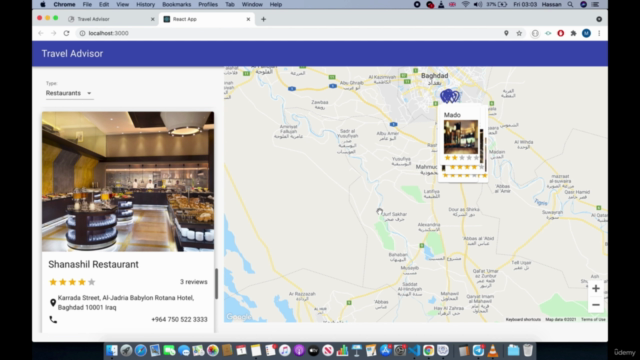Open the volume control in menu bar

478,4
